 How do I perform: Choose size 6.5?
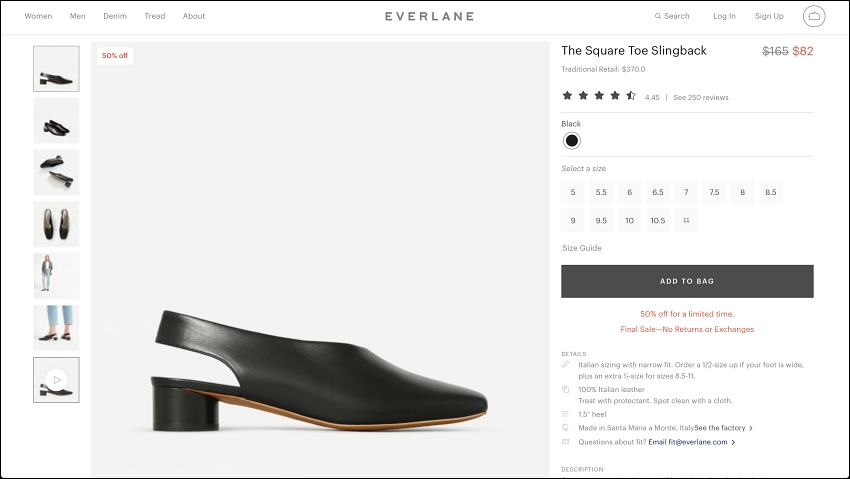click(658, 192)
